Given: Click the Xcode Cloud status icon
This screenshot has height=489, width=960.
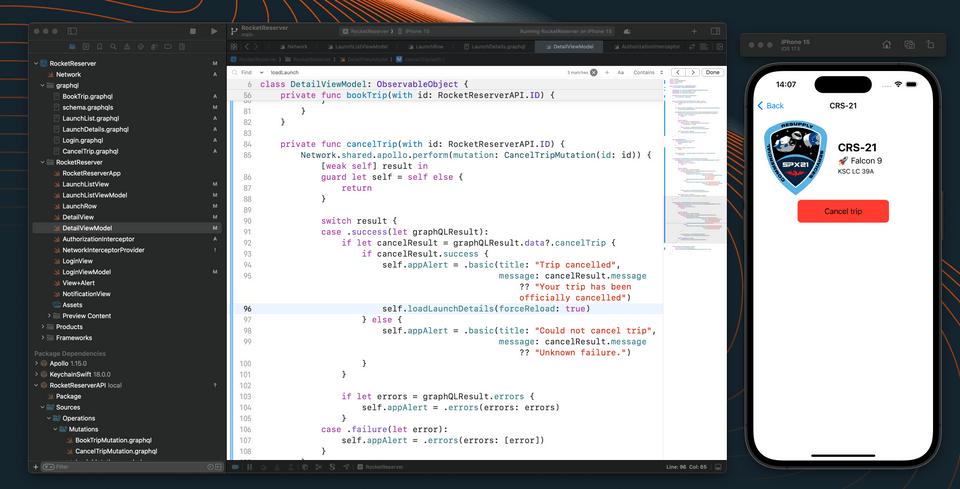Looking at the screenshot, I should (627, 31).
